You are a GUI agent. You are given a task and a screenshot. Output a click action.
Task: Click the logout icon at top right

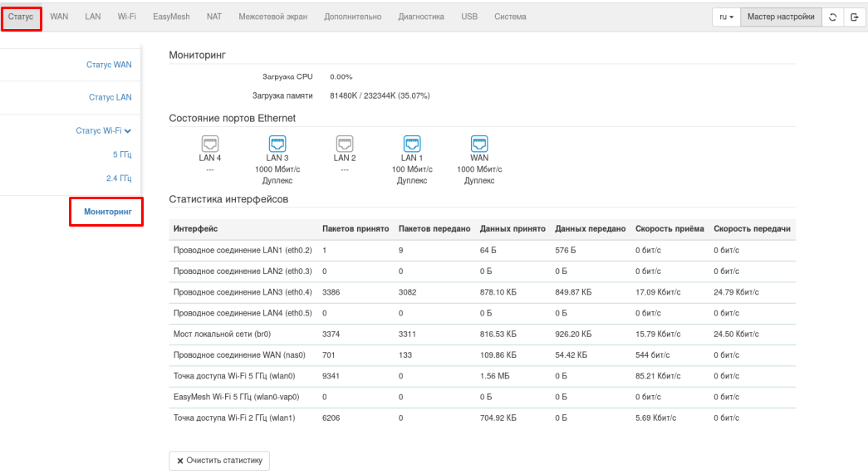click(x=854, y=17)
